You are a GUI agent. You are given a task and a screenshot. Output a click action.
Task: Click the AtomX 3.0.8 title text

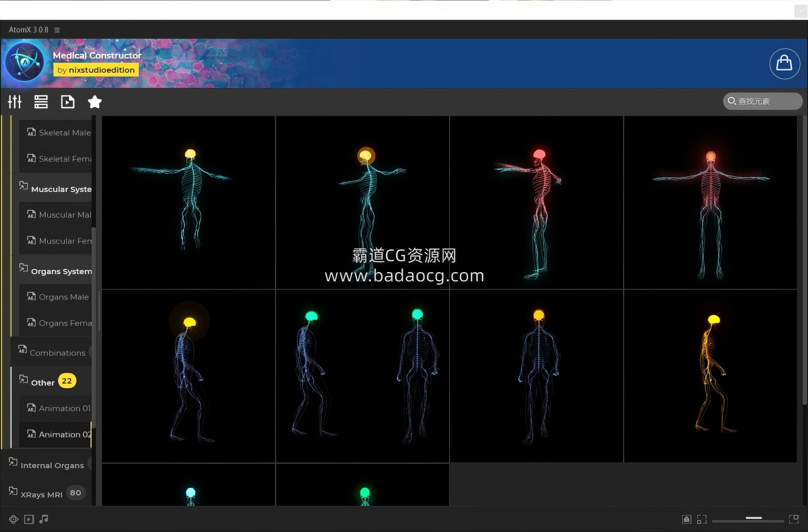click(x=29, y=30)
